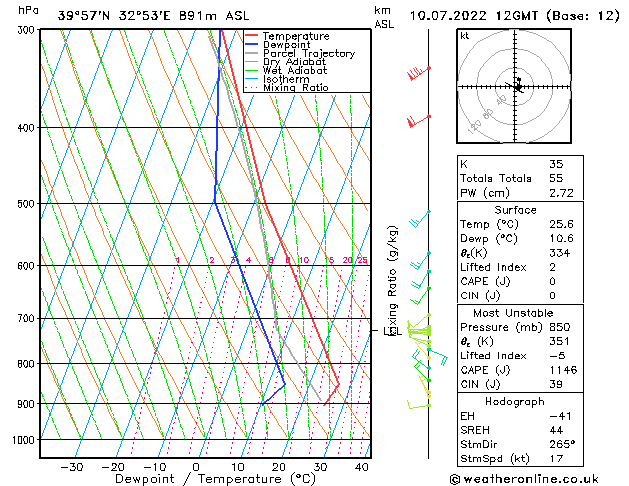Click the K index value '35'
The width and height of the screenshot is (629, 486).
(556, 164)
